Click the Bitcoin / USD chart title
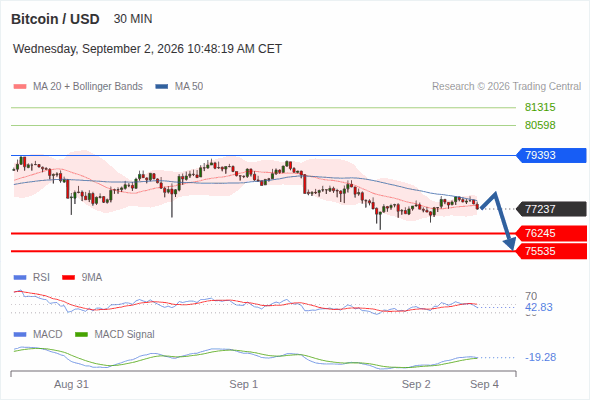 pos(55,19)
